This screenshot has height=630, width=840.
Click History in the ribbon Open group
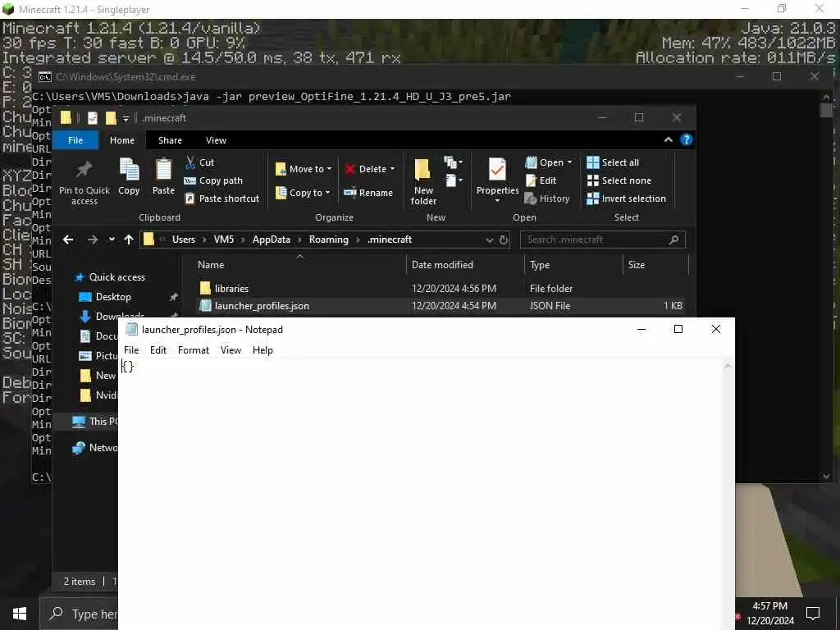[547, 199]
